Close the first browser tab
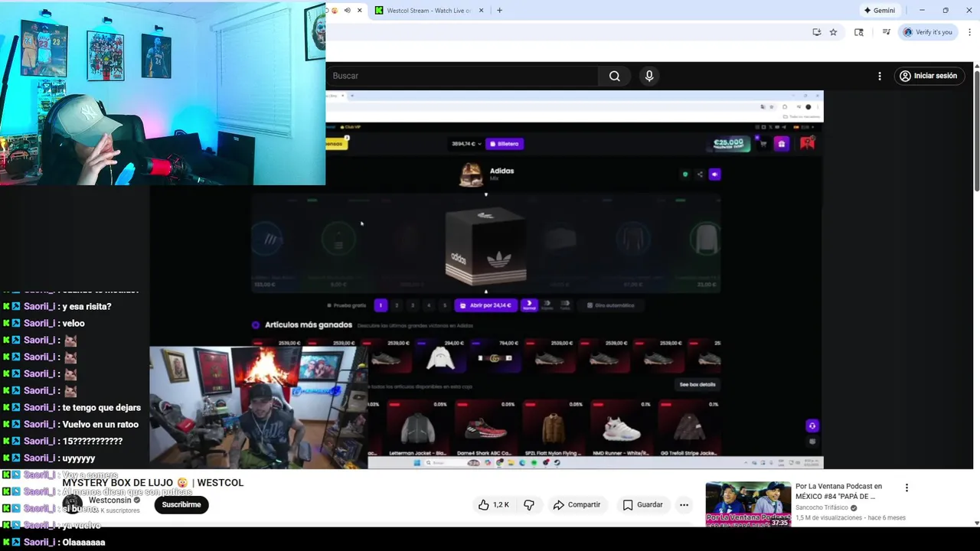 (359, 11)
